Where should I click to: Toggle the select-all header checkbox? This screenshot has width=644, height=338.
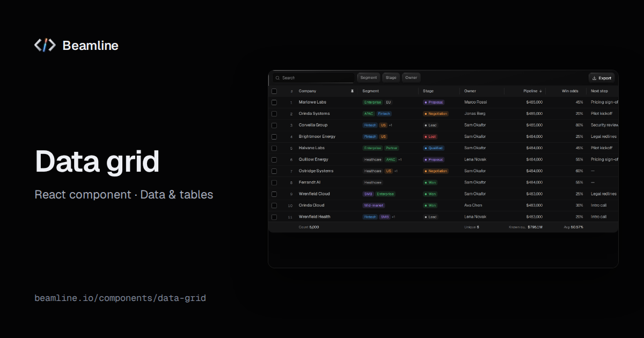tap(274, 91)
